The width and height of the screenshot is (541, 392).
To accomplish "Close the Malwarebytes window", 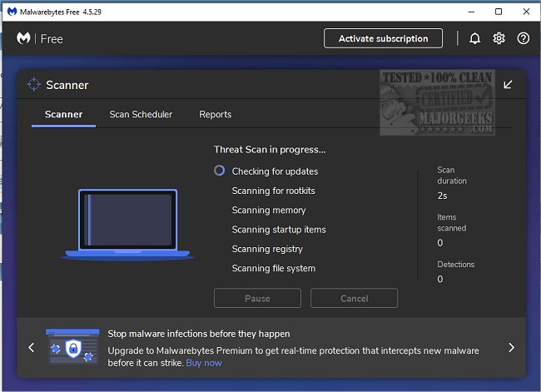I will pos(526,12).
